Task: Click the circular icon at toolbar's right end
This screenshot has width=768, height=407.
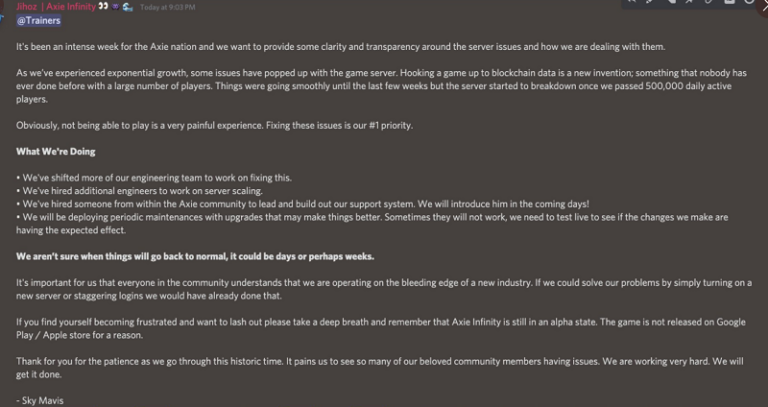Action: pos(749,2)
